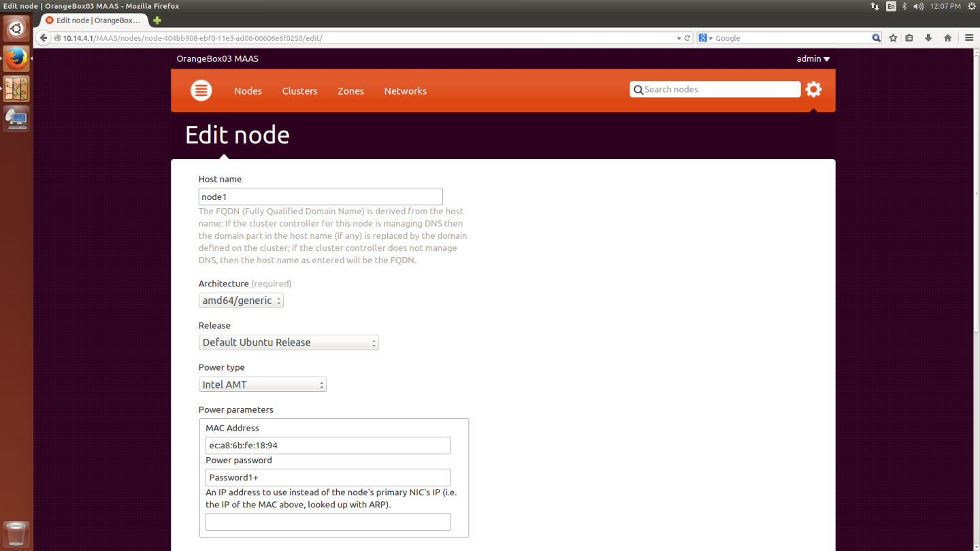Click the MAC Address field

pos(328,446)
